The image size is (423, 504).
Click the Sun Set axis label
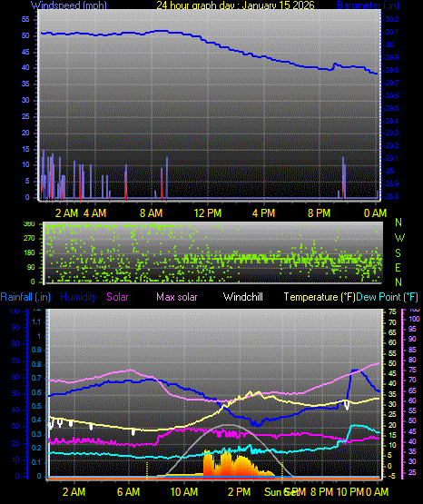[x=281, y=492]
